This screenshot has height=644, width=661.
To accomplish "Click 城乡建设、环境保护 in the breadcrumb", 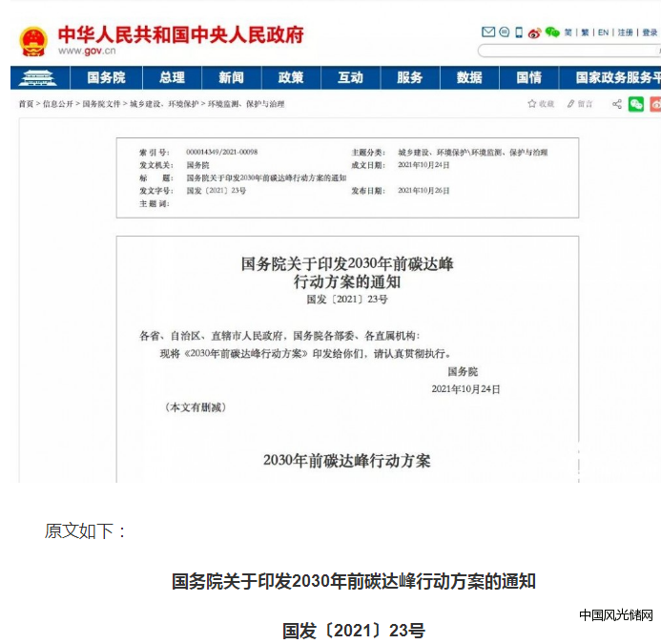I will pos(164,104).
